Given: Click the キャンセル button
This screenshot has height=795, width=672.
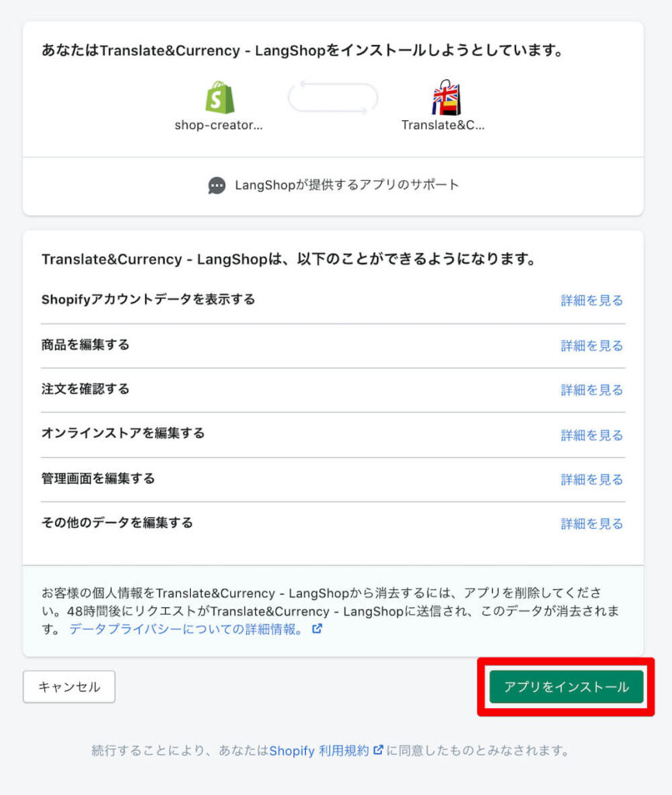Looking at the screenshot, I should click(69, 686).
